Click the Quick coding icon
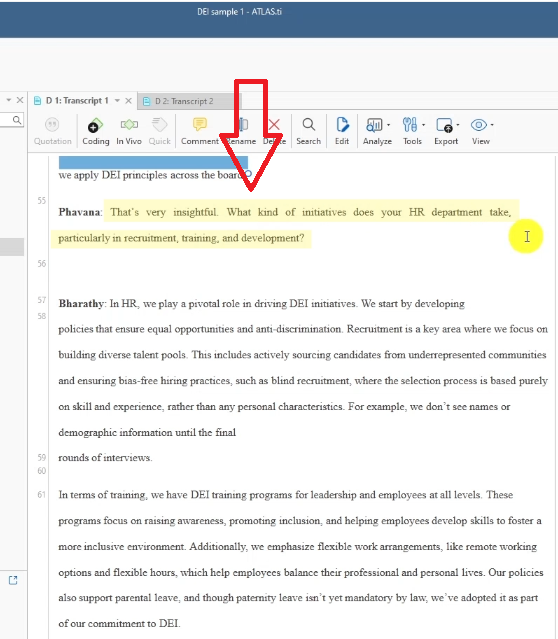558x639 pixels. (x=159, y=131)
